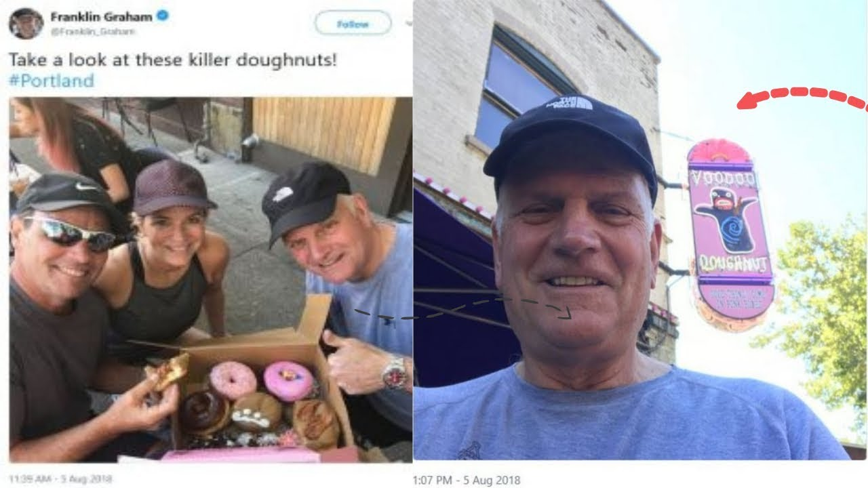This screenshot has height=488, width=868.
Task: Click the blue verified badge
Action: tap(163, 16)
